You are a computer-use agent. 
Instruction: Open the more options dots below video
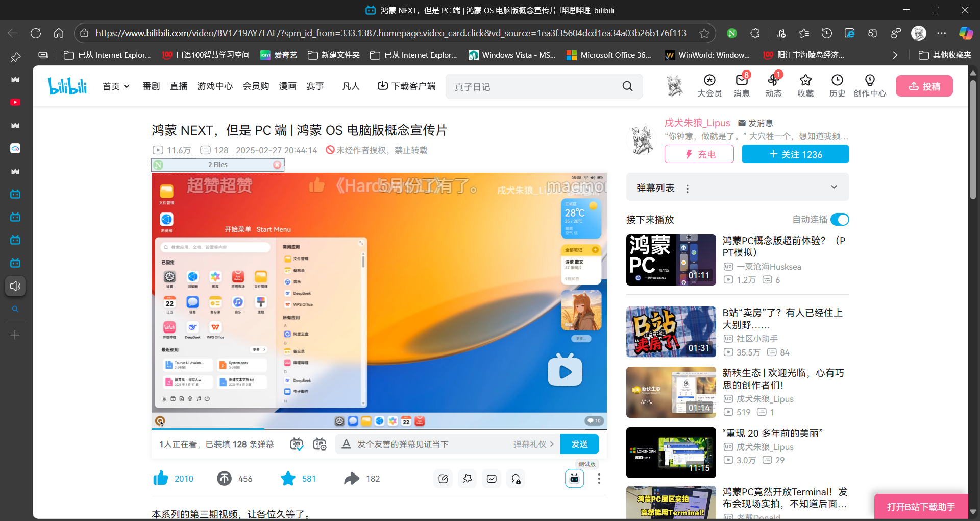click(x=599, y=479)
